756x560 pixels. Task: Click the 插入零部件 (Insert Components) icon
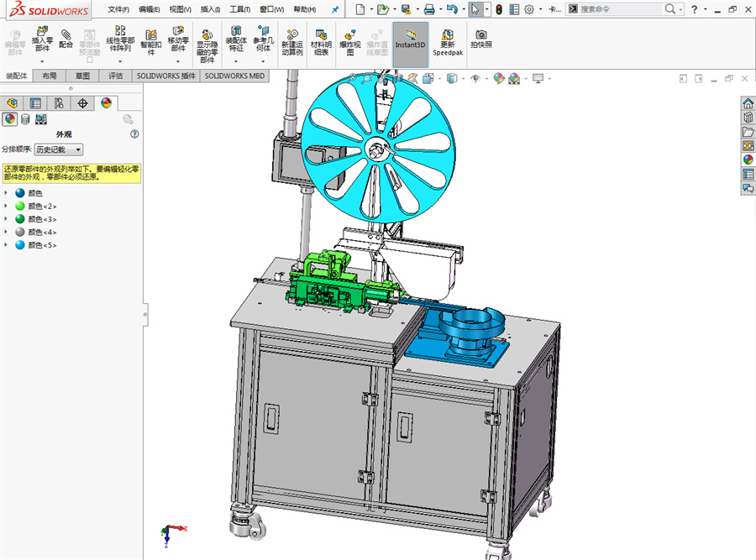tap(42, 34)
